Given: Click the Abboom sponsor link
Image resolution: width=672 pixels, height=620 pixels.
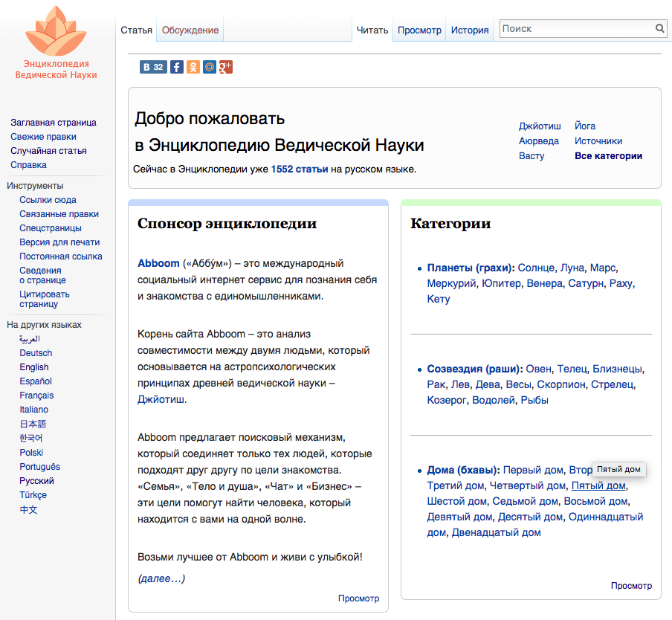Looking at the screenshot, I should tap(158, 263).
